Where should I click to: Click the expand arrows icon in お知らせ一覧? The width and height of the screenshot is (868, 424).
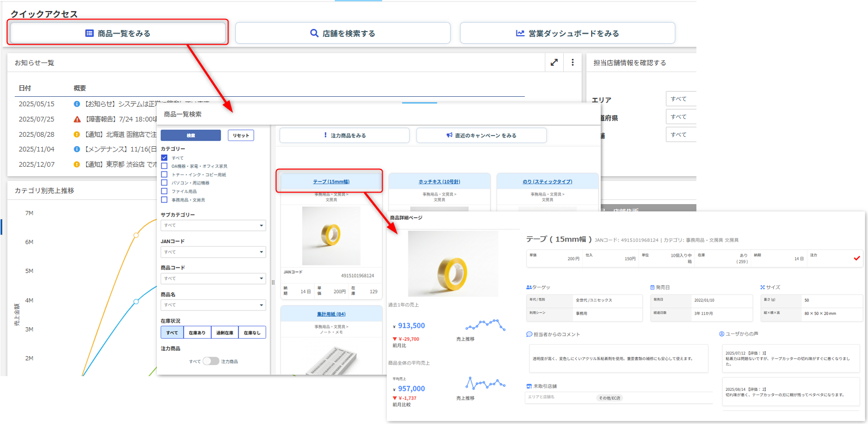554,63
